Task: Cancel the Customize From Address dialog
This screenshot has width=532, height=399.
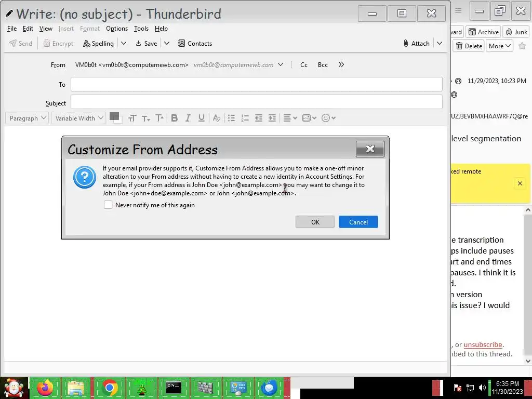Action: click(358, 222)
